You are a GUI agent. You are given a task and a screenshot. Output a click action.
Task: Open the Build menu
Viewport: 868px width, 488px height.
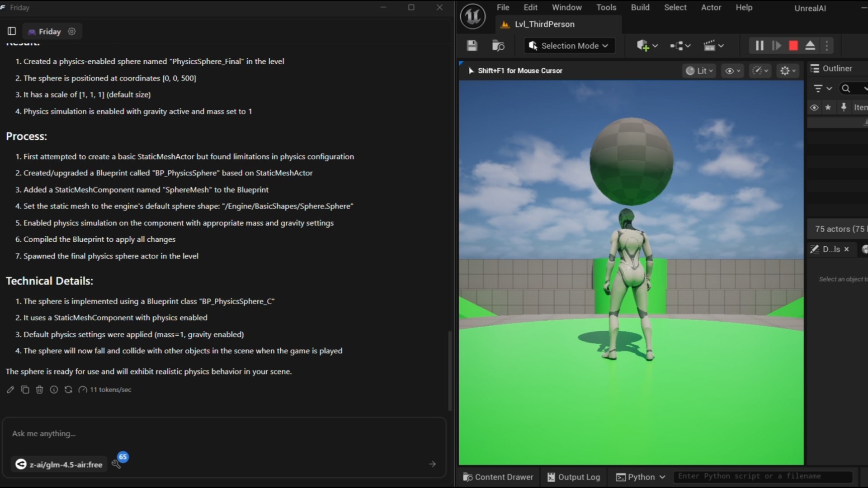tap(640, 7)
